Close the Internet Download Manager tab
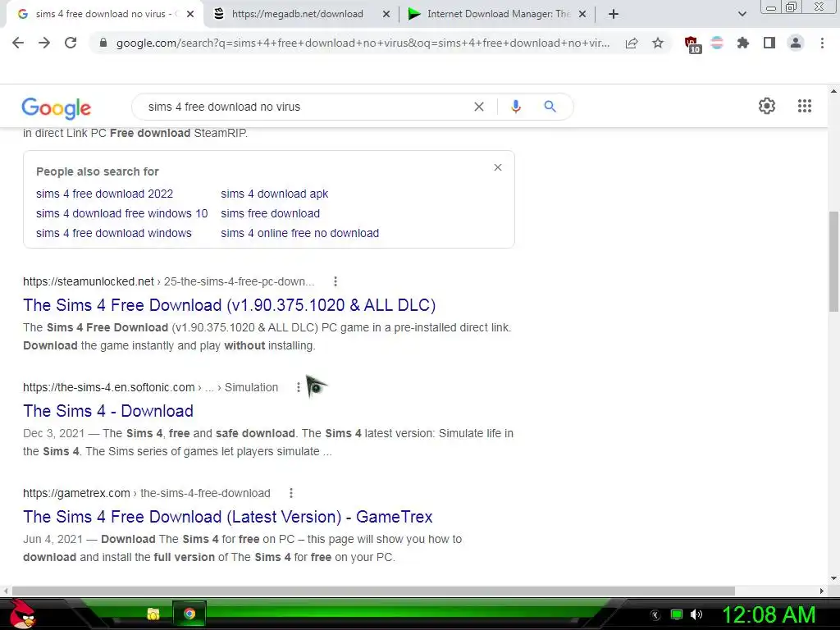The height and width of the screenshot is (630, 840). click(583, 14)
